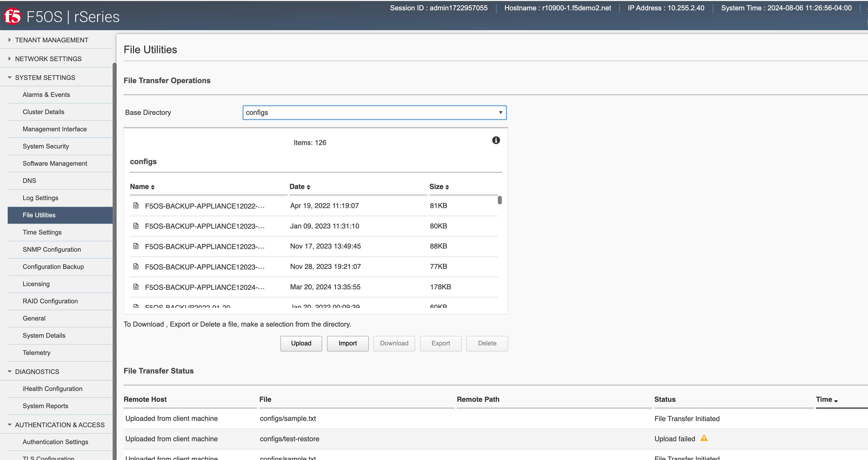Click the Export button

pyautogui.click(x=440, y=343)
